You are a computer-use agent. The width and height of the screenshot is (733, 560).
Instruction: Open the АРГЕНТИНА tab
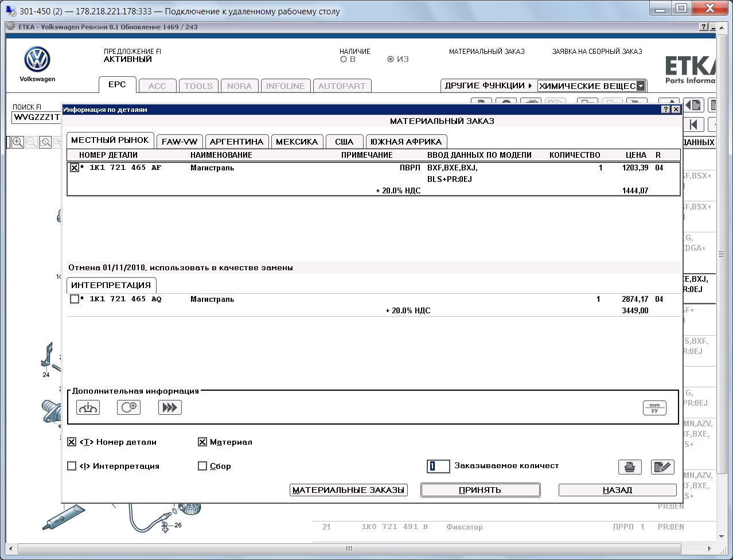237,142
